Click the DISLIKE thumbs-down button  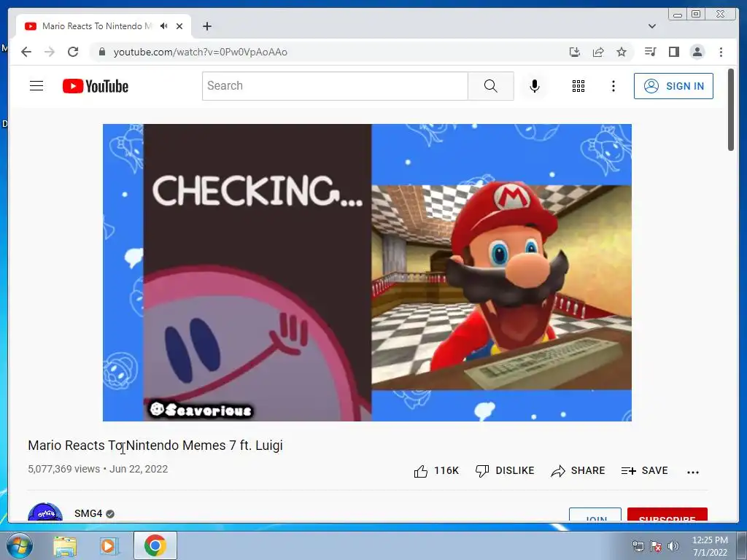coord(505,471)
